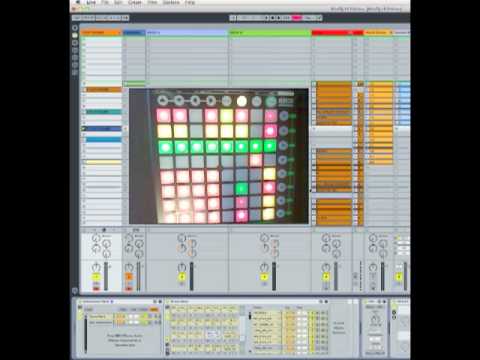Click red track's pan knob
Viewport: 480px width, 360px height.
click(x=326, y=267)
